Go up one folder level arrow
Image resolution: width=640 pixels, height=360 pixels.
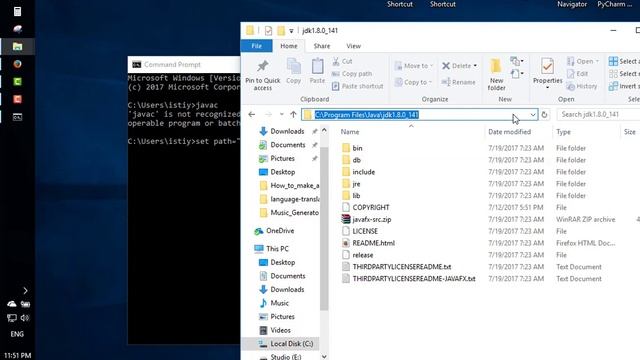click(x=293, y=115)
